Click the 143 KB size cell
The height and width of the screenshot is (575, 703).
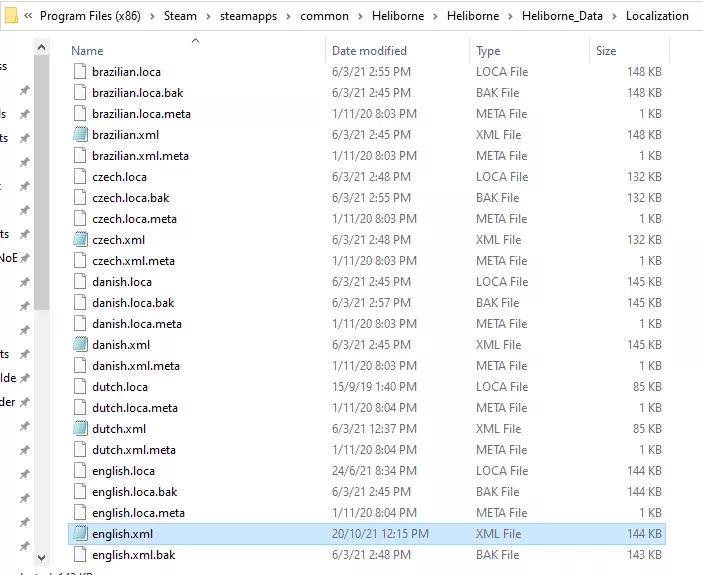click(x=644, y=555)
